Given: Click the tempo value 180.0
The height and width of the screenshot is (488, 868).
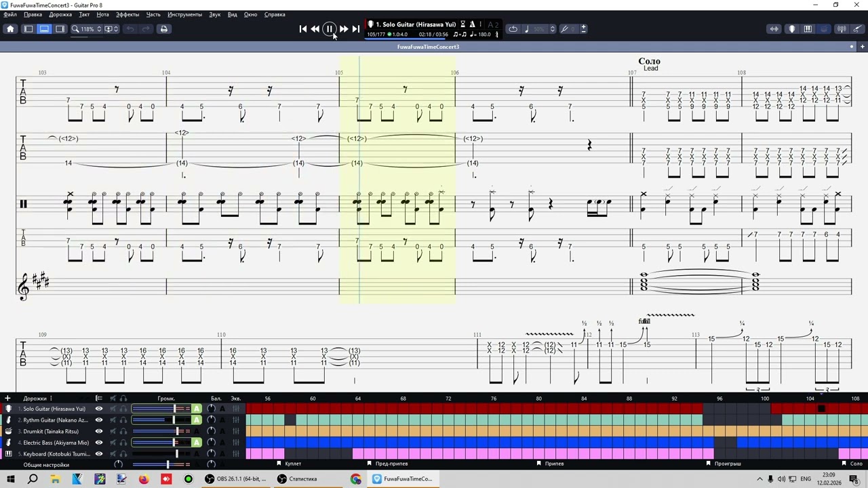Looking at the screenshot, I should click(480, 34).
